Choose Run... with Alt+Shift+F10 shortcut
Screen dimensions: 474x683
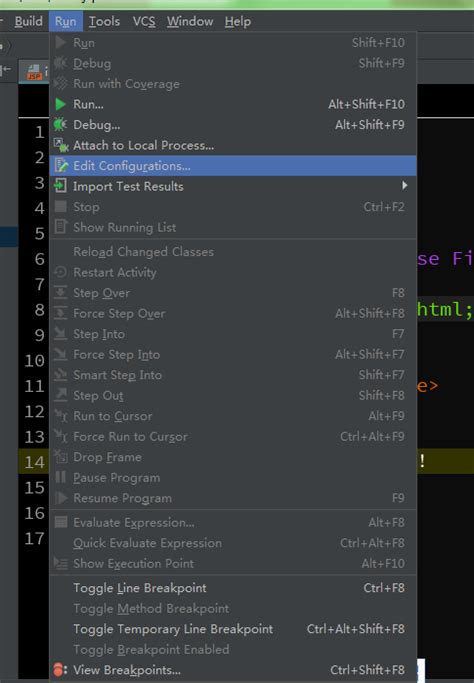[233, 105]
